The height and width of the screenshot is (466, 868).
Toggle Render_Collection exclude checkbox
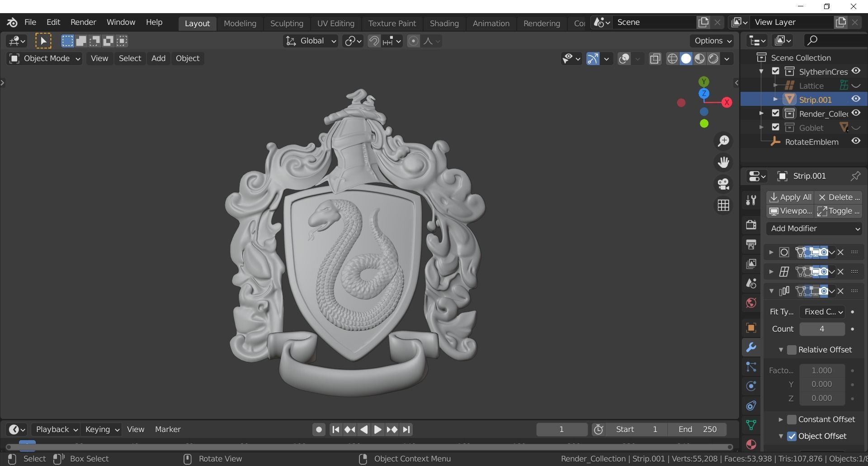tap(776, 113)
